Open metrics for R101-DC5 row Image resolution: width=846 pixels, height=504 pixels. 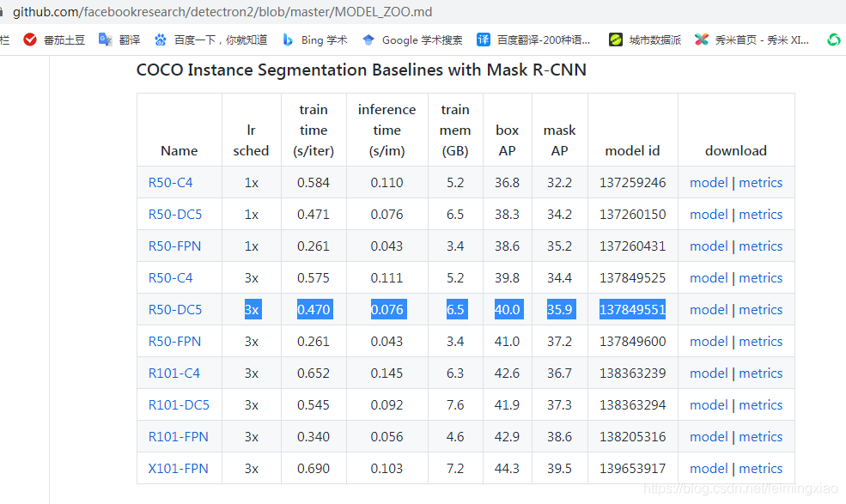(760, 404)
